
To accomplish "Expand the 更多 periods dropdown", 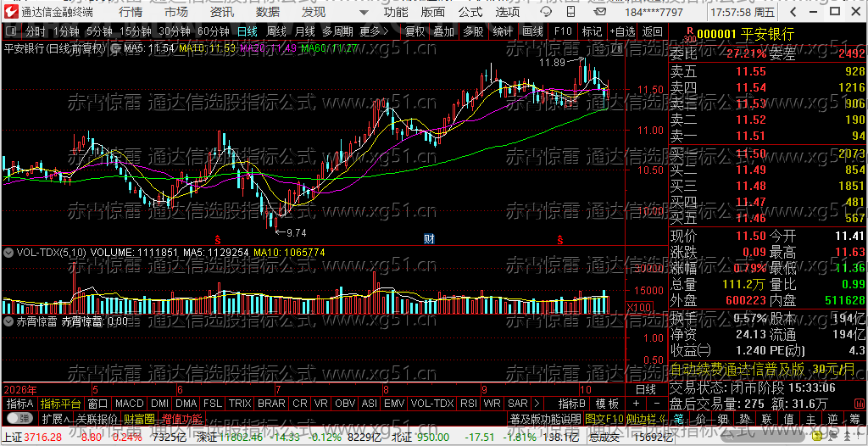I will point(374,31).
